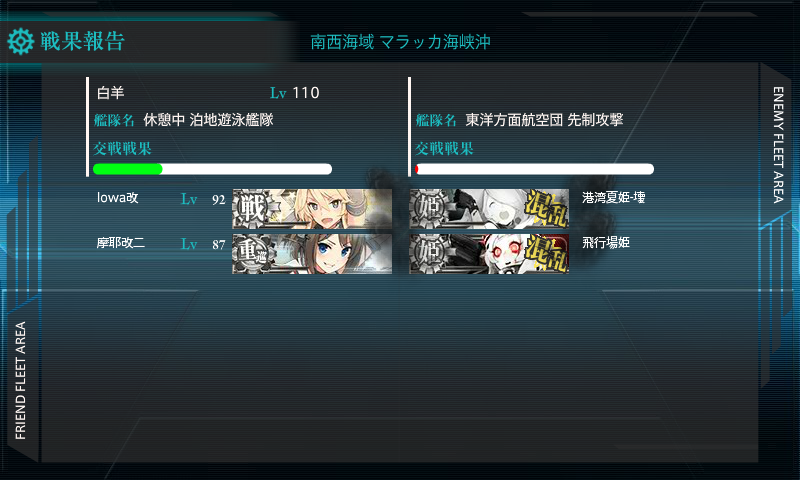Click the ship name Iowa改
This screenshot has width=800, height=480.
tap(117, 198)
